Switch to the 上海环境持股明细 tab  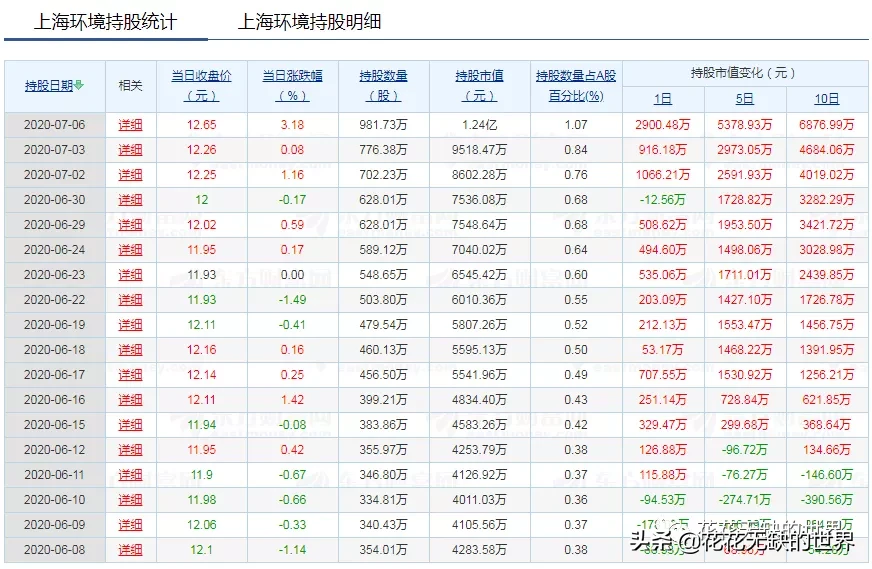click(309, 22)
